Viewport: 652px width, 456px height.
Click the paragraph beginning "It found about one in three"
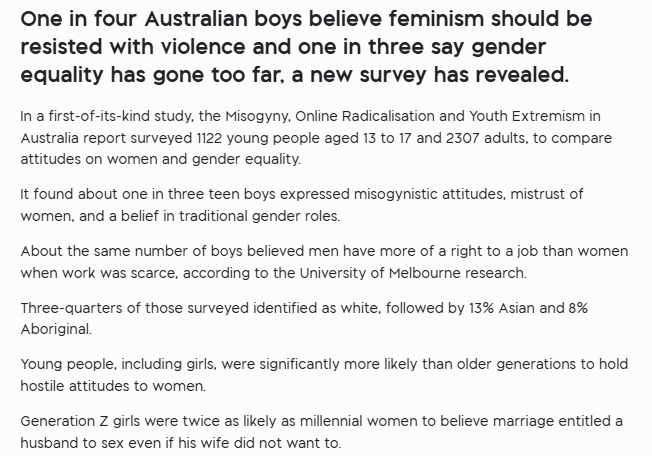coord(302,205)
